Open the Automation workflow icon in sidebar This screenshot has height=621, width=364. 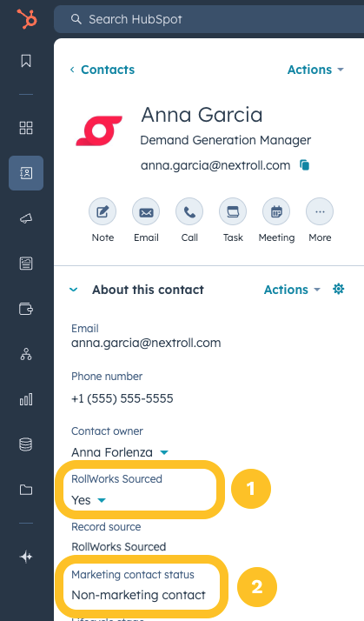[x=26, y=354]
